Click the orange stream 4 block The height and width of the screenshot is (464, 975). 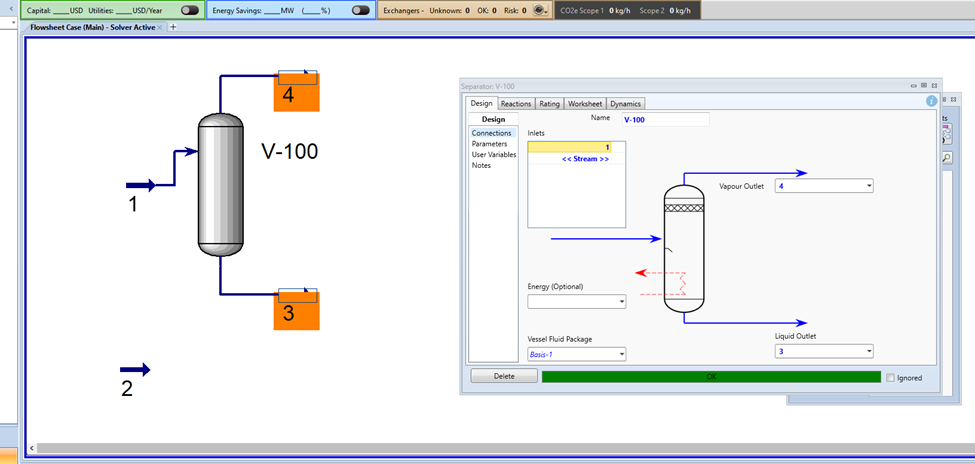[x=297, y=92]
